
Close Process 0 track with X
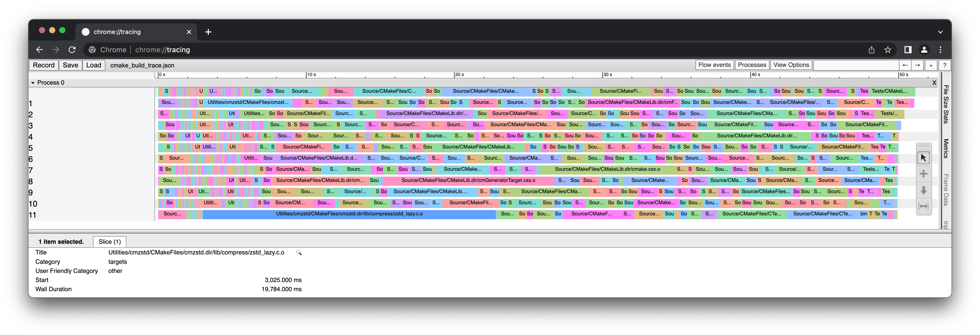pyautogui.click(x=934, y=83)
